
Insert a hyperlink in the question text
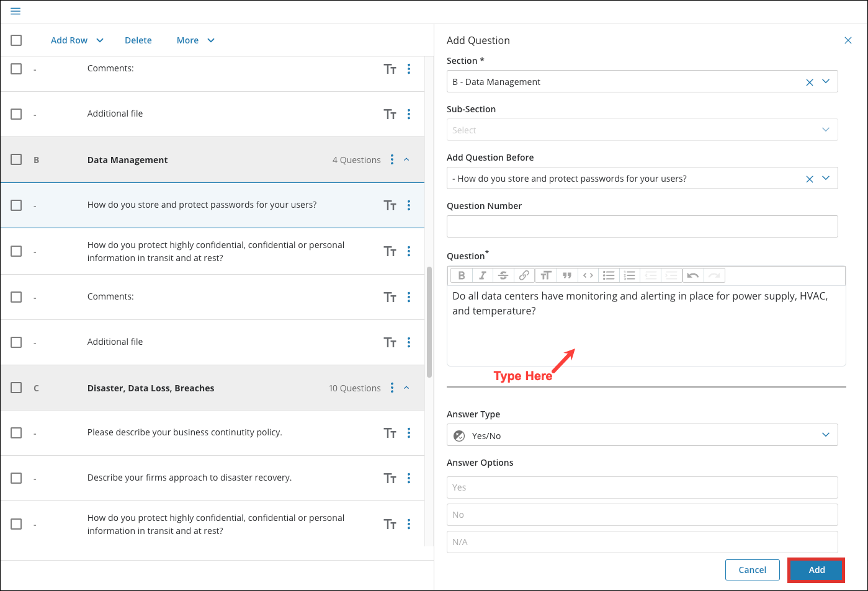pos(524,275)
